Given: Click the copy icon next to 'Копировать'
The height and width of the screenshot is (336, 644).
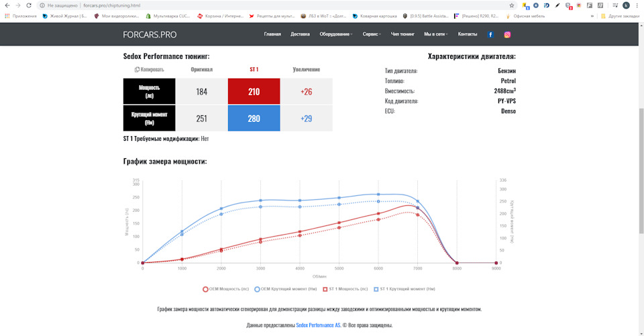Looking at the screenshot, I should [x=137, y=70].
